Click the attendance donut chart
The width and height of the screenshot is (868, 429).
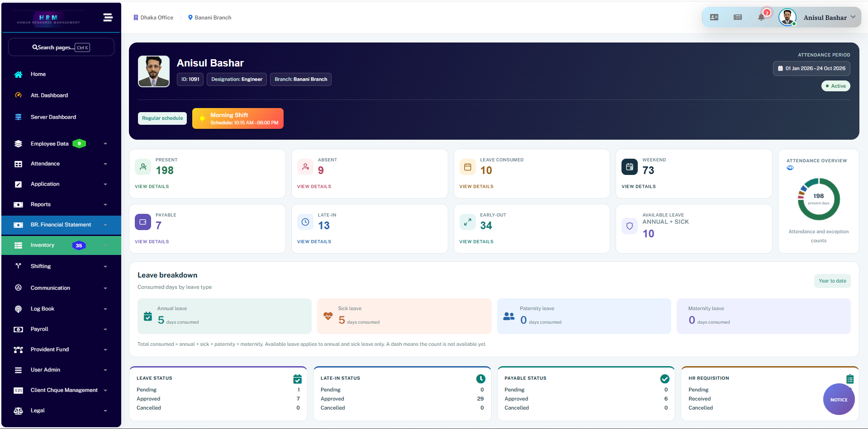[819, 199]
